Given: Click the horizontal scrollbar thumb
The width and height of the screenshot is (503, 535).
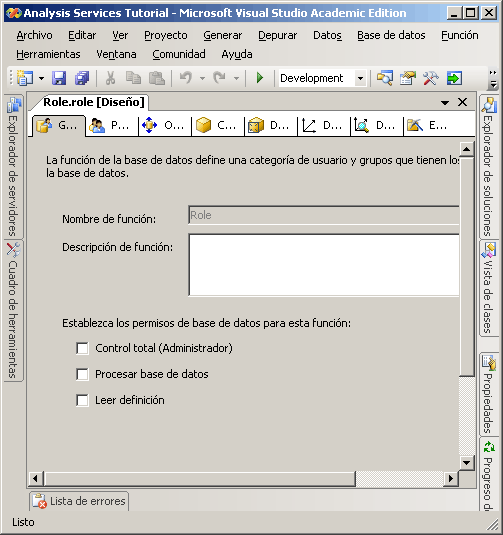Looking at the screenshot, I should coord(200,478).
